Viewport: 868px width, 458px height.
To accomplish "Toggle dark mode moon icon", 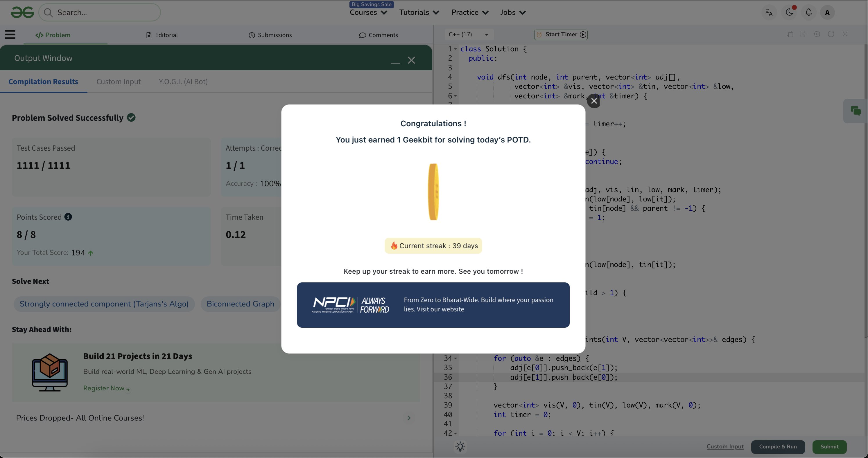I will click(x=789, y=12).
